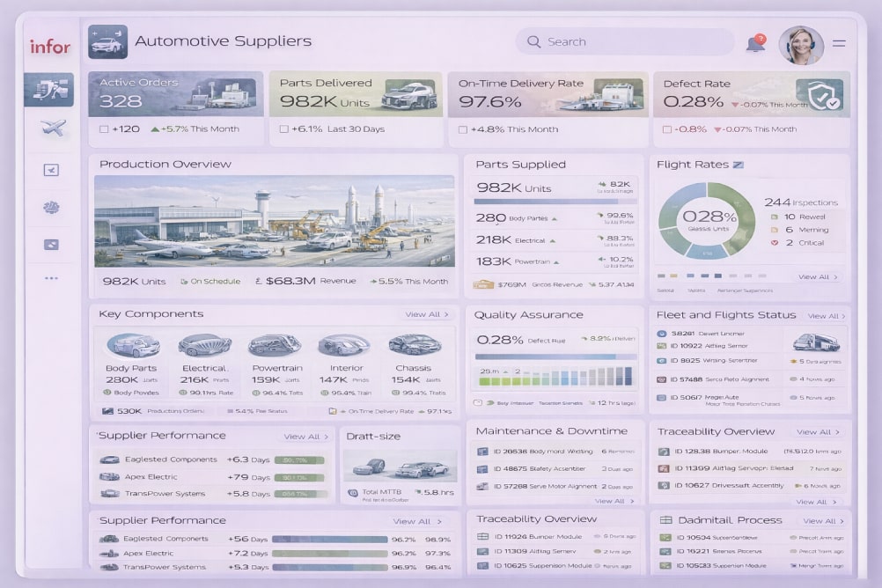
Task: Open the airplane section in sidebar
Action: 52,129
